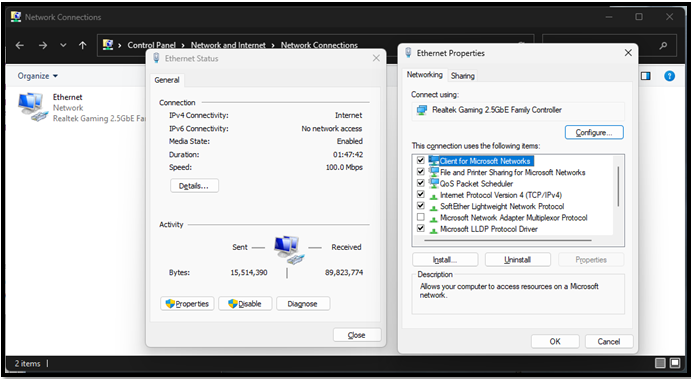691x379 pixels.
Task: Close Ethernet Properties with the X
Action: (x=628, y=53)
